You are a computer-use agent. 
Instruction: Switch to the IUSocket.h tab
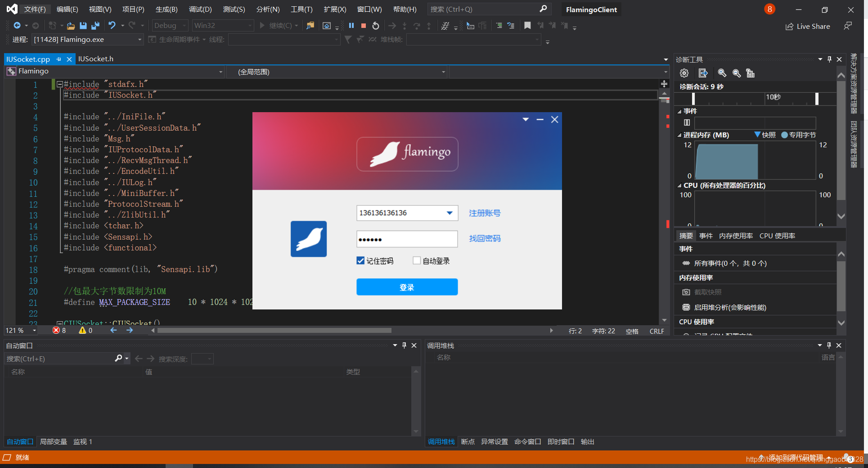96,59
